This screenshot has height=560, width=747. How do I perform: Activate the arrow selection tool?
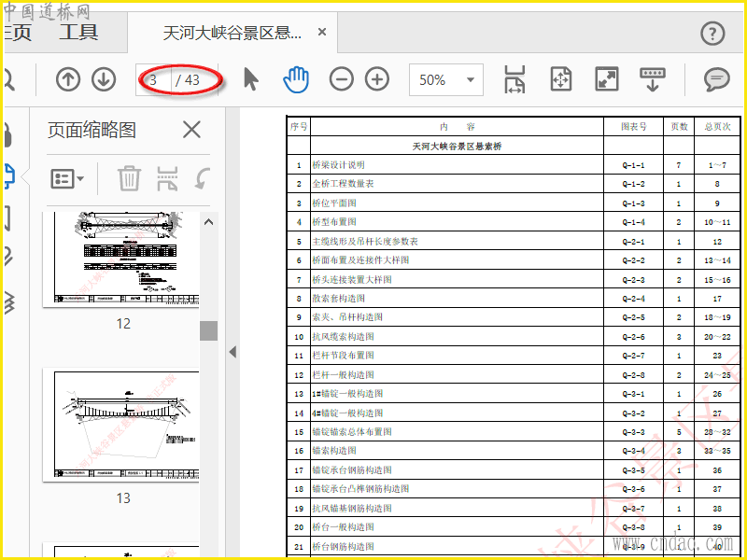[250, 79]
